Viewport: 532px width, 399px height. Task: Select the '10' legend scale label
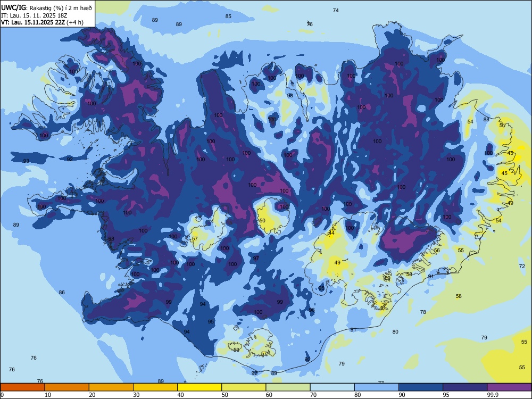coord(48,395)
